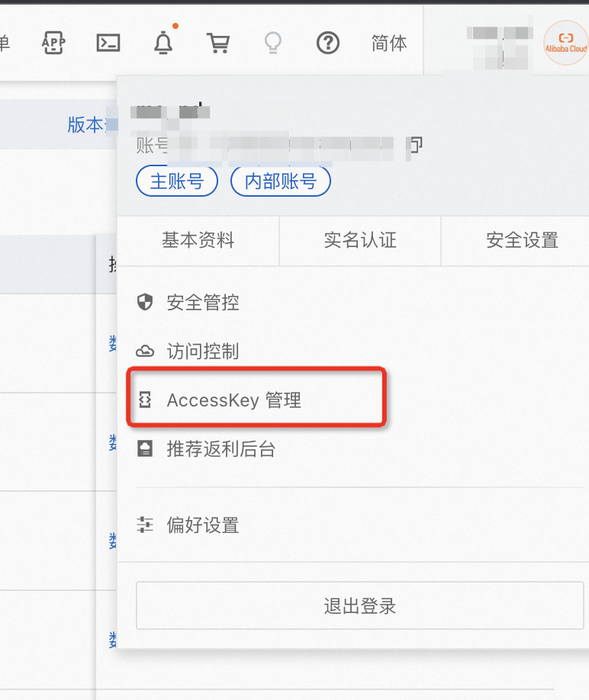Open the 实名认证 tab

360,240
